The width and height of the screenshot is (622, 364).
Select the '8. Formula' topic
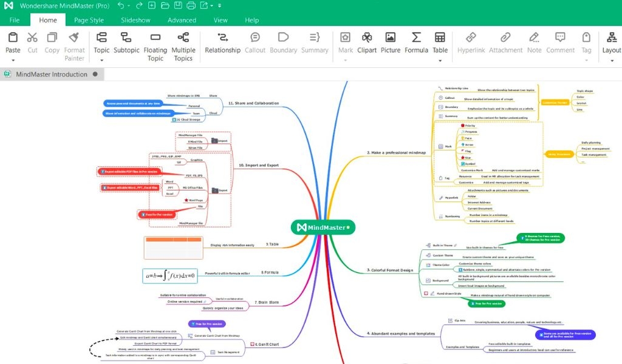coord(270,272)
